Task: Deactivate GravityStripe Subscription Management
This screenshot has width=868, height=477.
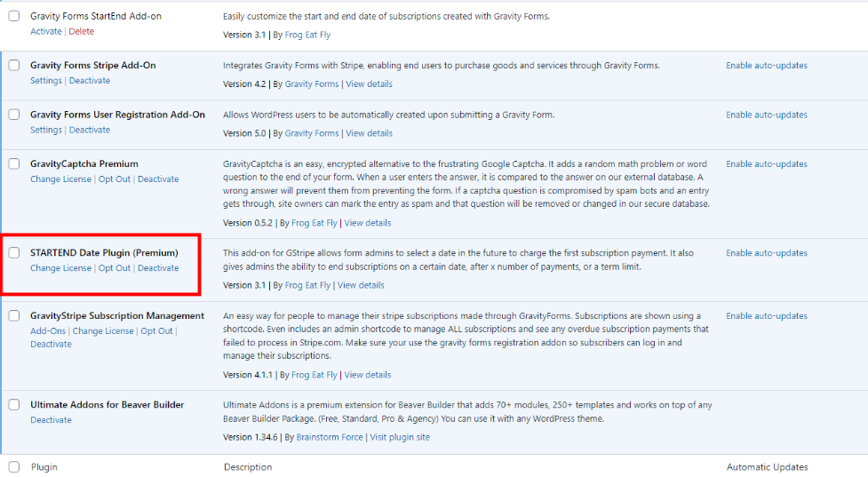Action: click(51, 344)
